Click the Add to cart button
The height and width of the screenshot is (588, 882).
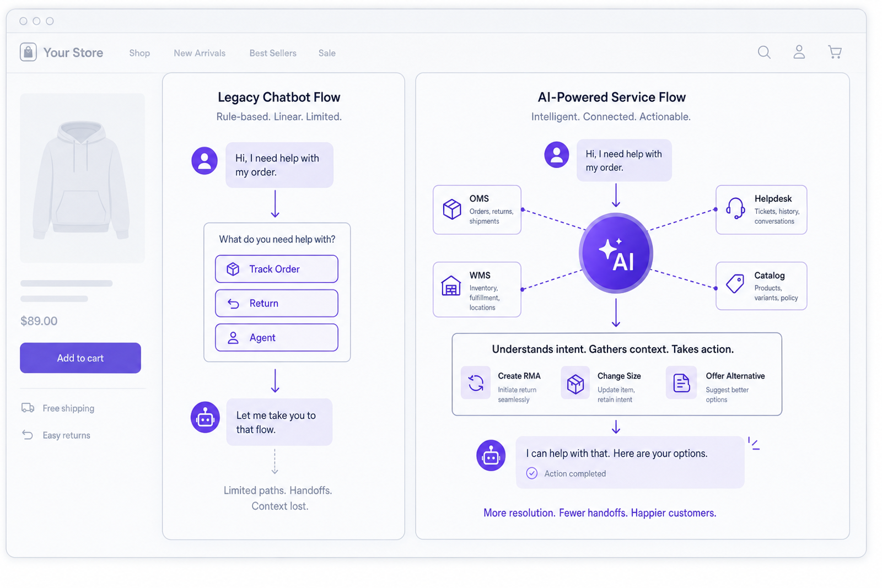click(80, 358)
